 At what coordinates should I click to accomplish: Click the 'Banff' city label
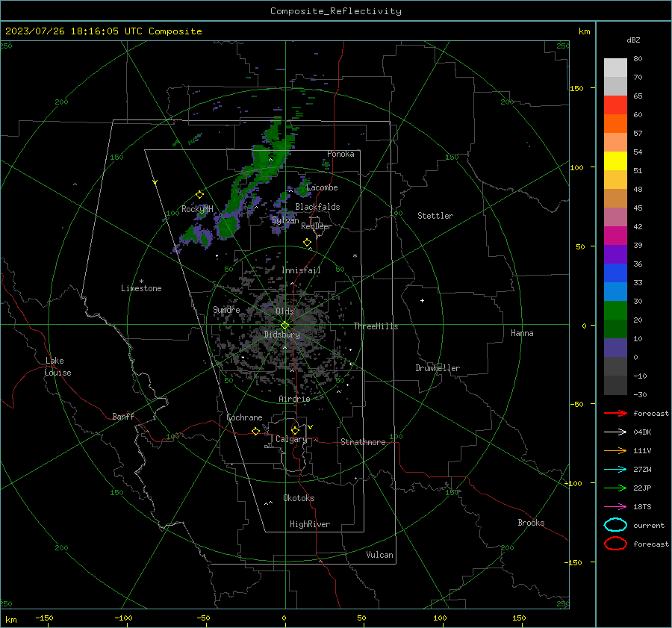tap(123, 416)
